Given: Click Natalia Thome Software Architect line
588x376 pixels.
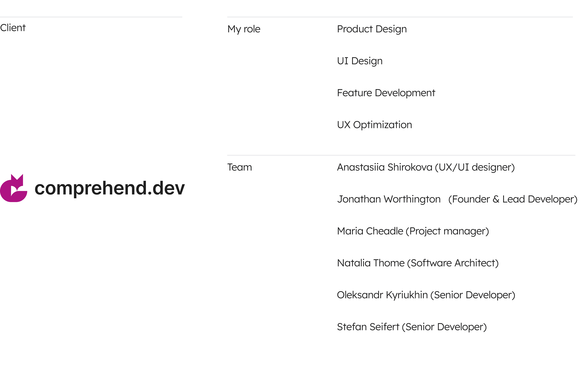Looking at the screenshot, I should (x=418, y=263).
